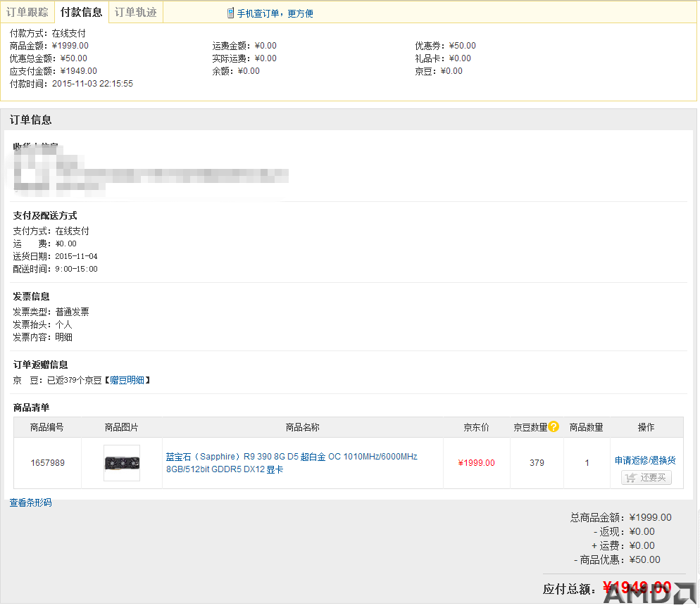Select the 付款信息 tab
Screen dimensions: 700x608
pyautogui.click(x=81, y=12)
